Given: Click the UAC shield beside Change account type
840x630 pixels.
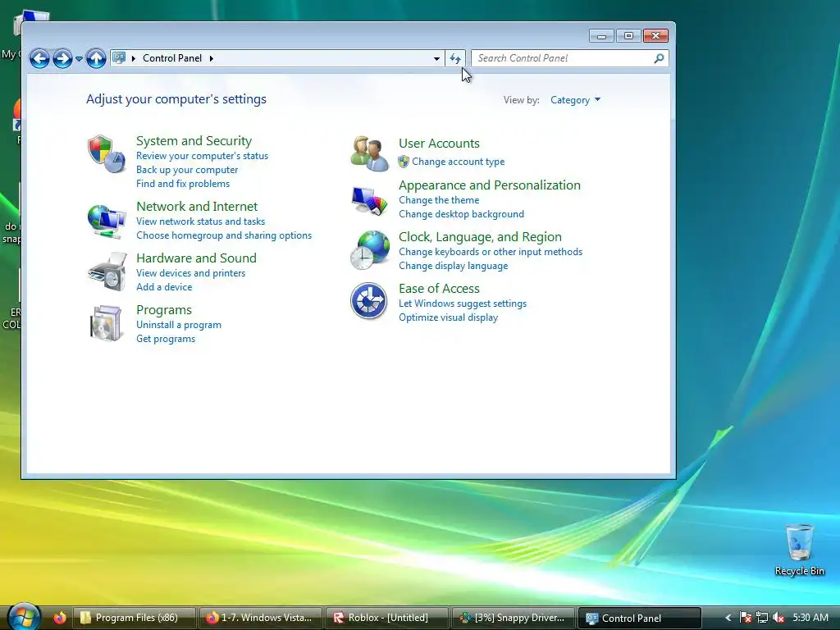Looking at the screenshot, I should click(404, 162).
